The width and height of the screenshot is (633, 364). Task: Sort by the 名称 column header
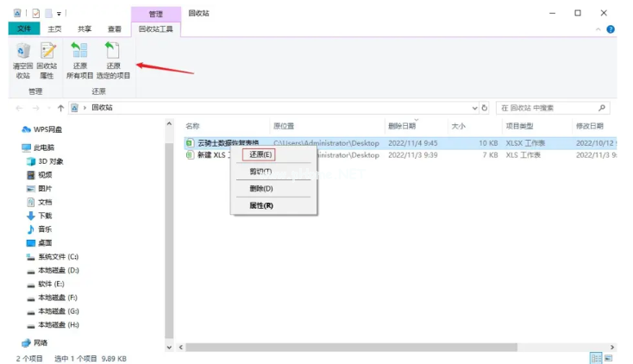(192, 126)
